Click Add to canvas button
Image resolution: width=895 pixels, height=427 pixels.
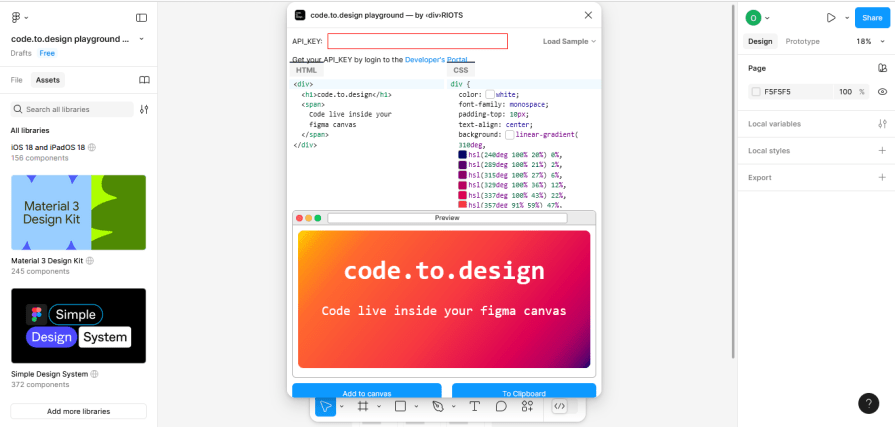pos(366,391)
